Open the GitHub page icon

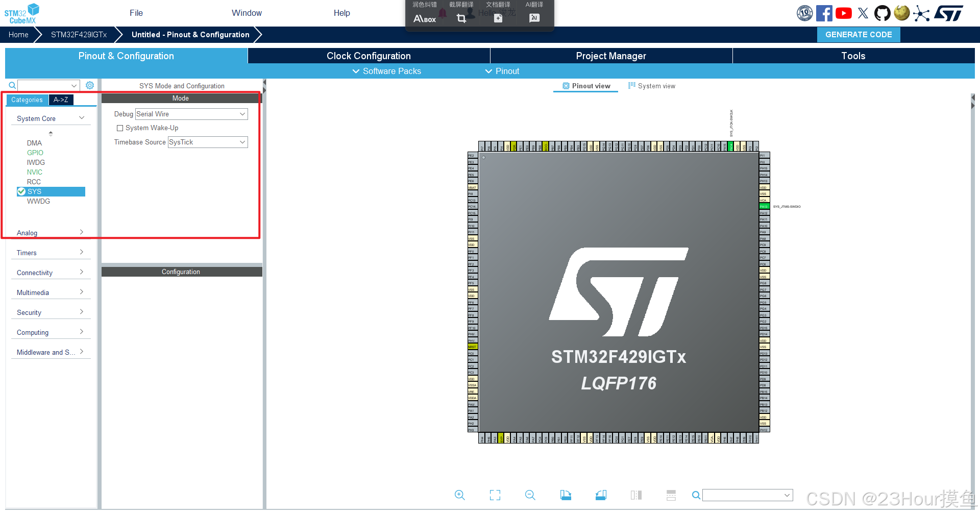pyautogui.click(x=883, y=13)
